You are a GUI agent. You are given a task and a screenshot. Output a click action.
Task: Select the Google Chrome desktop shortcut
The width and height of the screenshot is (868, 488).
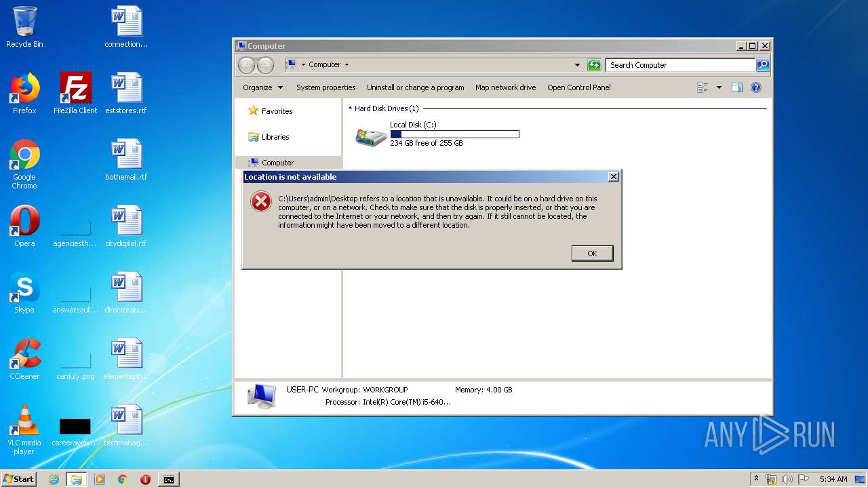coord(24,164)
